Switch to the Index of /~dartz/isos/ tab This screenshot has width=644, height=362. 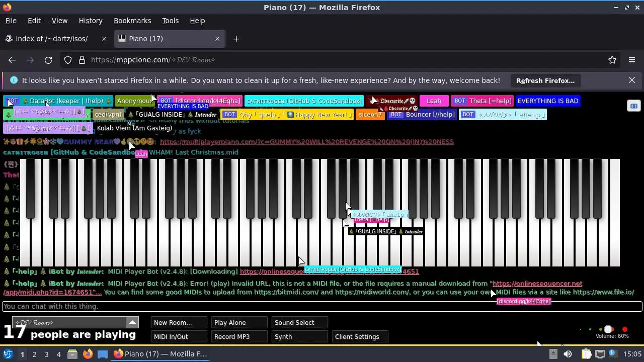tap(56, 39)
